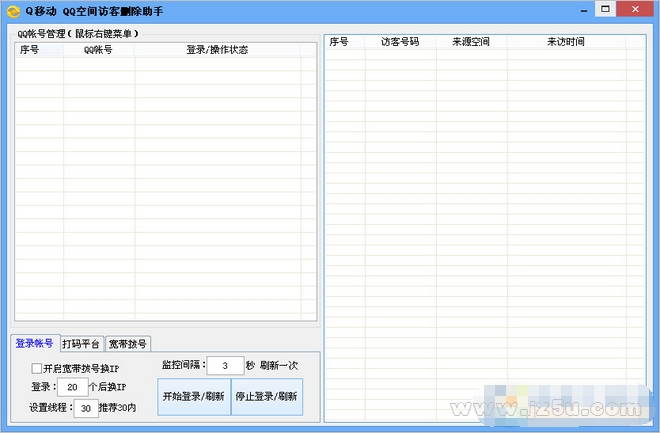The image size is (660, 433).
Task: Click the 个后换IP label
Action: [108, 387]
